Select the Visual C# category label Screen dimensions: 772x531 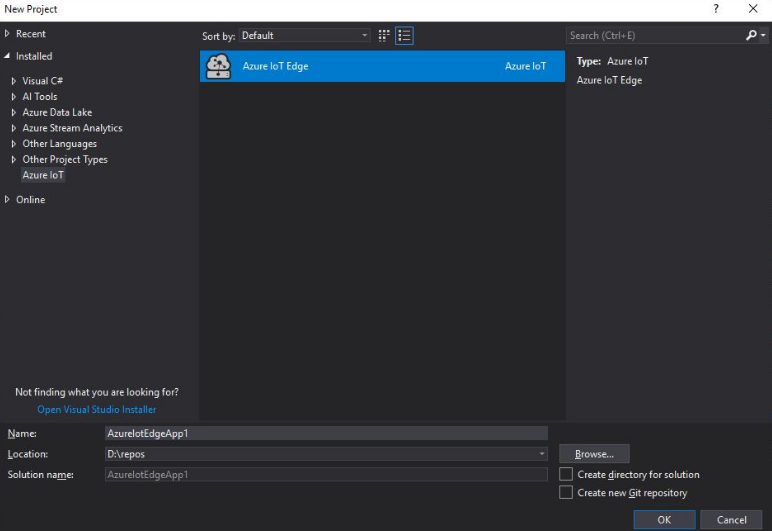coord(42,81)
